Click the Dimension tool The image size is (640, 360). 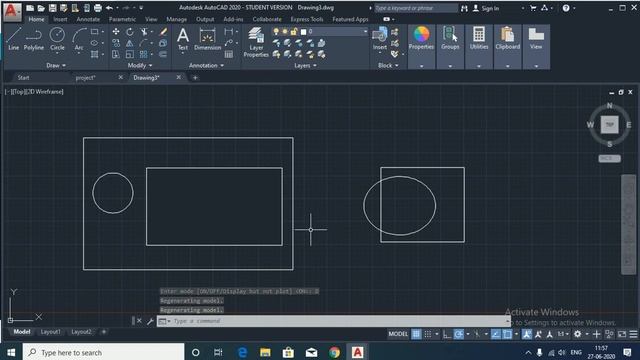click(207, 39)
